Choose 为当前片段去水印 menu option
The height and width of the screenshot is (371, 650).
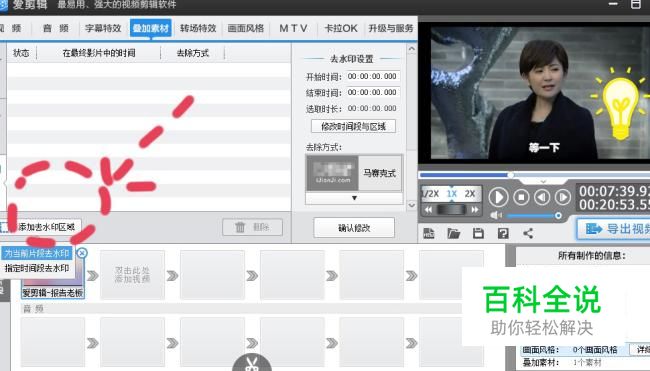(37, 253)
